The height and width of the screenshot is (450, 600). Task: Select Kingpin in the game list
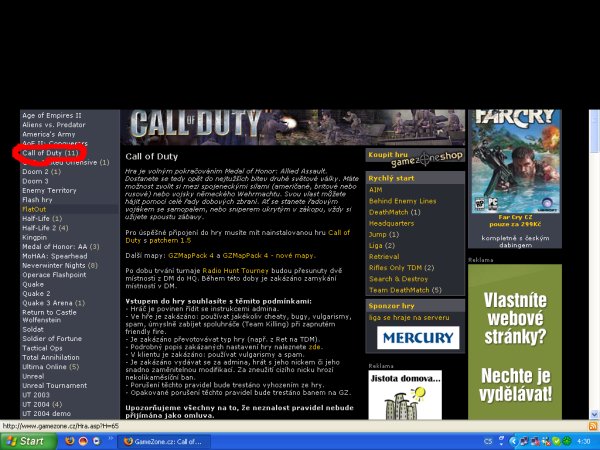point(34,237)
